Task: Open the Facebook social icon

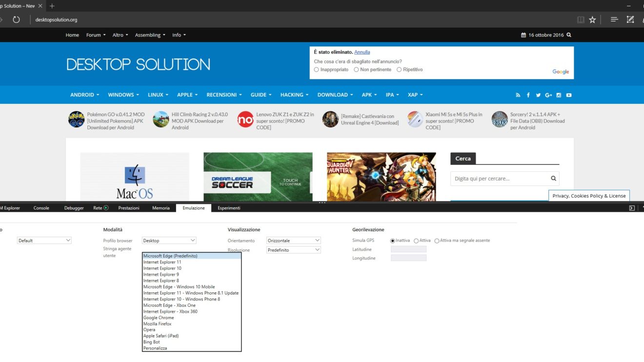Action: click(x=528, y=95)
